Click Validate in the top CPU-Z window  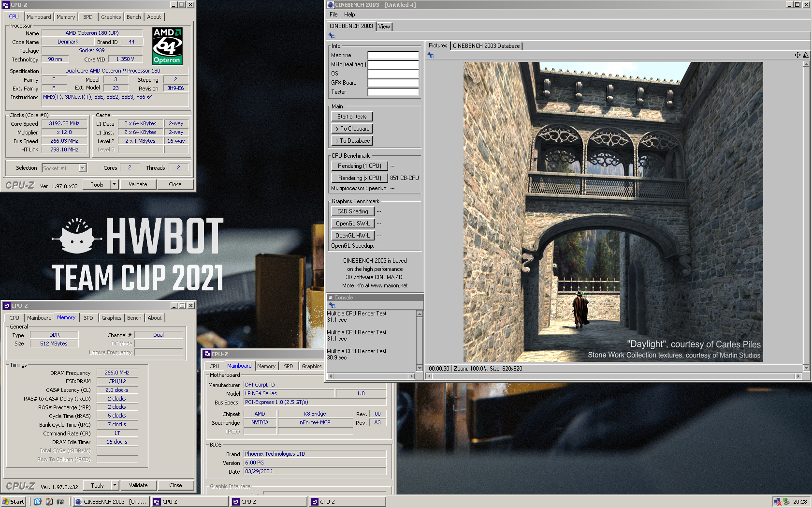point(138,184)
